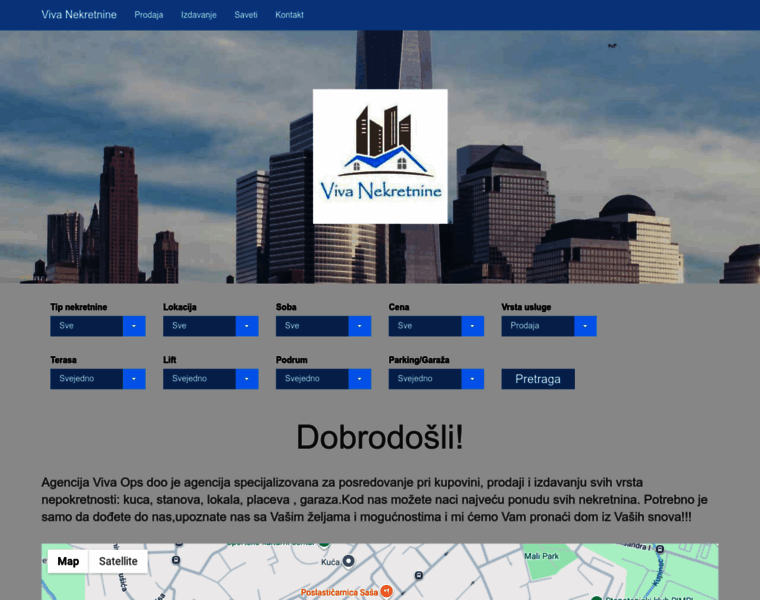The width and height of the screenshot is (760, 600).
Task: Open the Vrsta usluge dropdown
Action: (549, 326)
